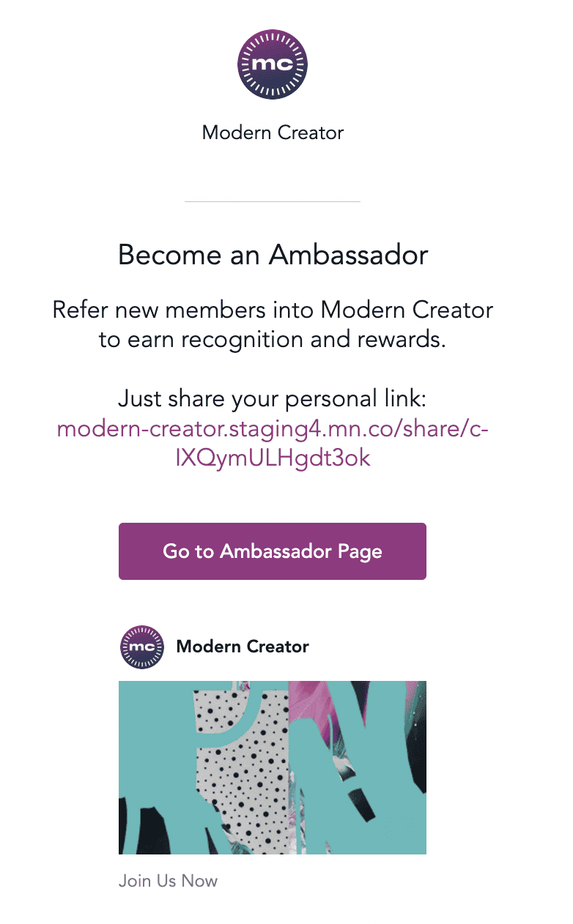Click the Join Us Now caption

(x=168, y=880)
